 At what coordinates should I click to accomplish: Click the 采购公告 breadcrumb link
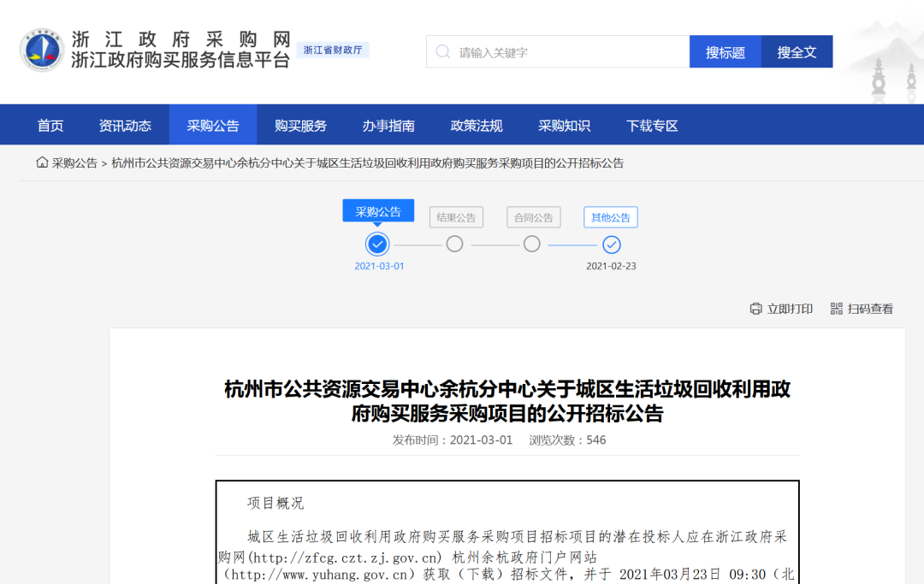pos(74,163)
